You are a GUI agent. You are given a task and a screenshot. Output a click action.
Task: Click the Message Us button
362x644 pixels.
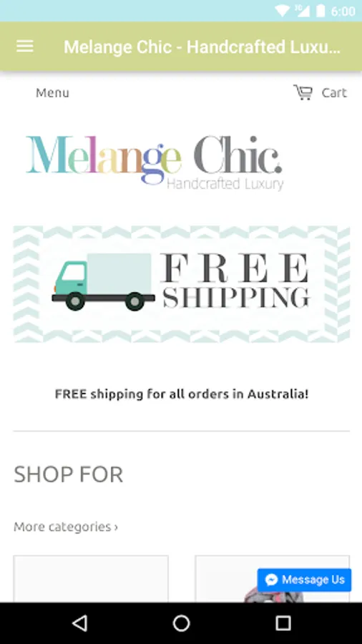coord(304,580)
